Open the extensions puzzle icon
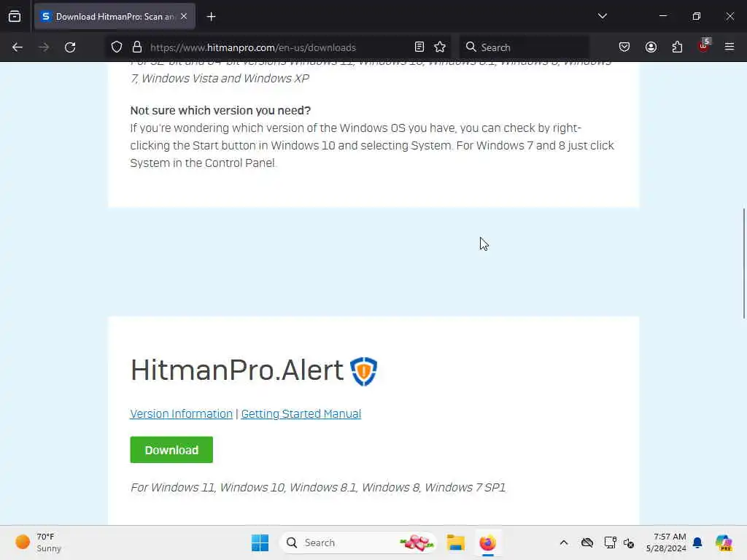The image size is (747, 560). pyautogui.click(x=677, y=47)
